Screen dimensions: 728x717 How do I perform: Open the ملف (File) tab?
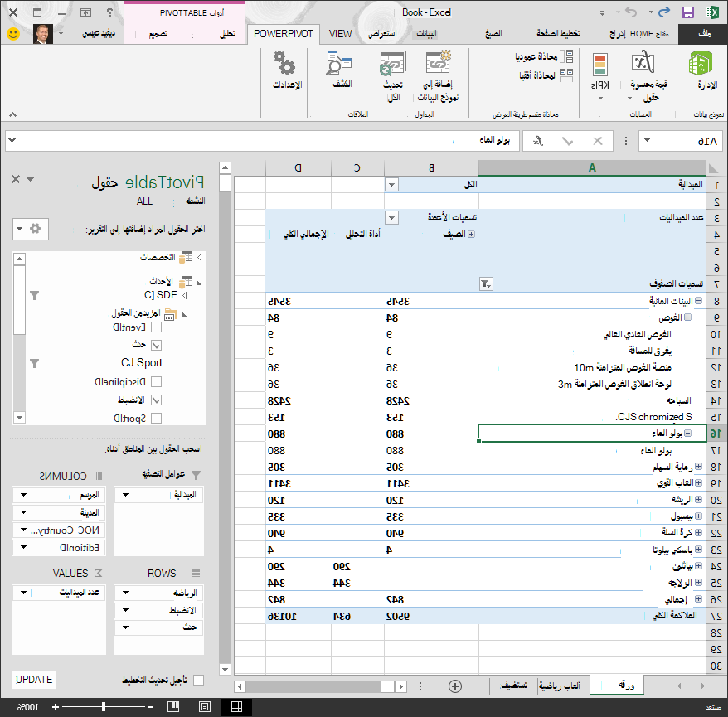tap(703, 33)
